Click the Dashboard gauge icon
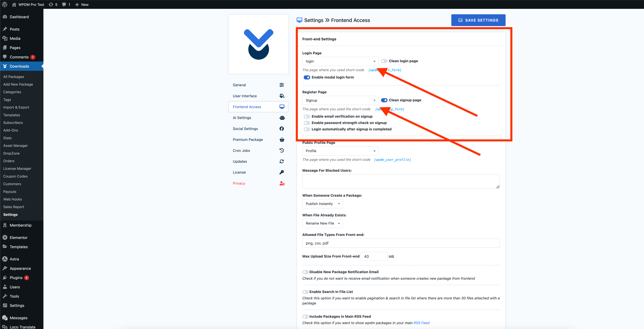This screenshot has width=644, height=329. pyautogui.click(x=5, y=17)
